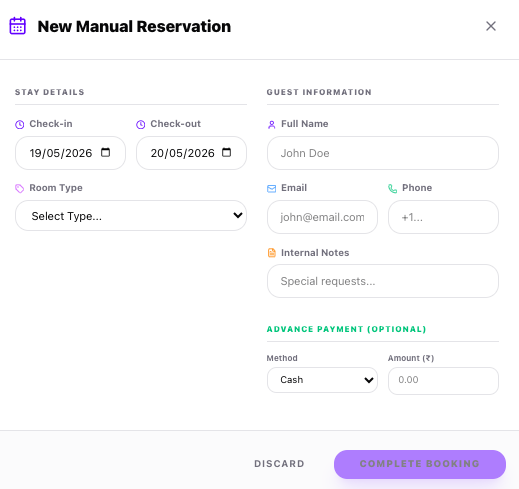Focus the Check-out date field 20/05/2026
The image size is (519, 489).
coord(191,153)
